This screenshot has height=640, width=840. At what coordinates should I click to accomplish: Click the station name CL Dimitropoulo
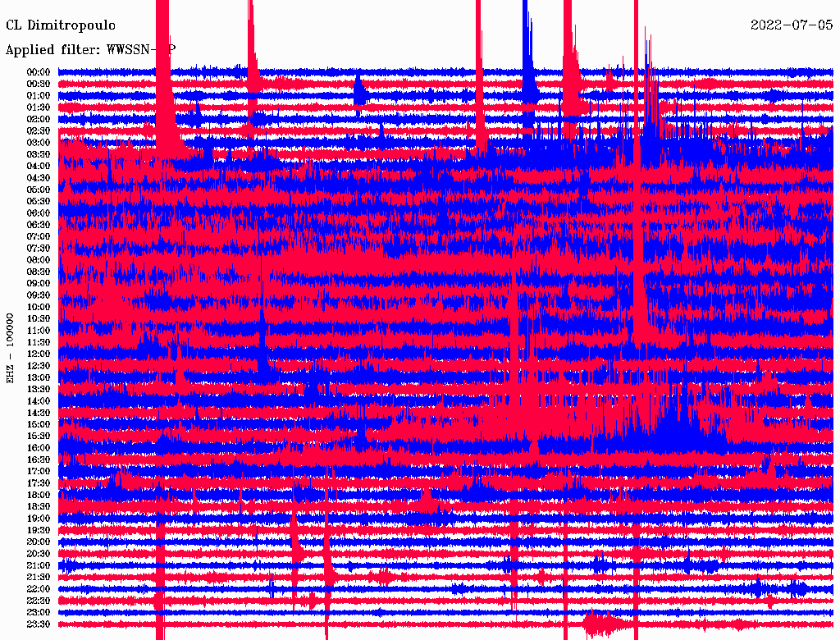click(61, 25)
